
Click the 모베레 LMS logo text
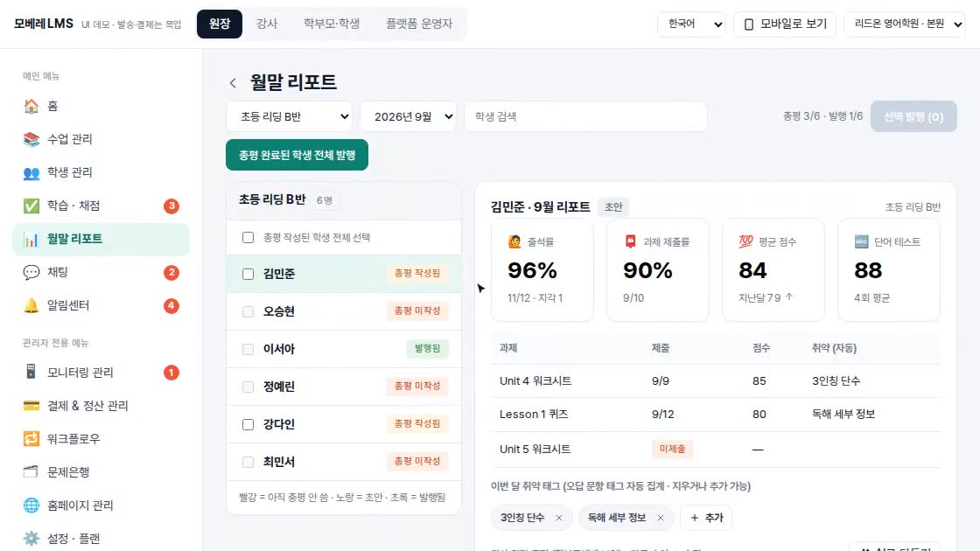[x=44, y=24]
